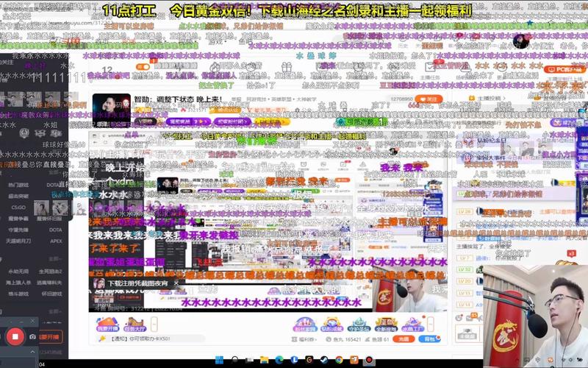This screenshot has height=368, width=588.
Task: Follow the streamer with the orange 关注 button
Action: [429, 99]
